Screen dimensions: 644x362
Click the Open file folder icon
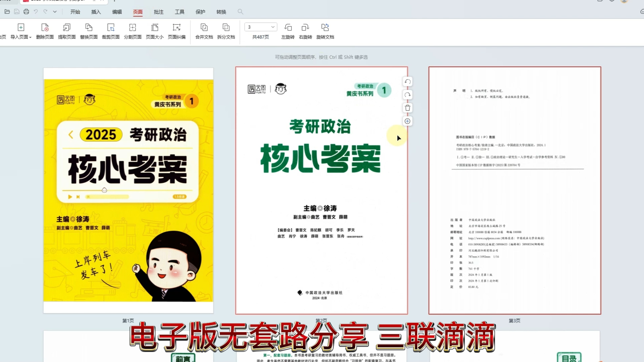click(x=7, y=12)
